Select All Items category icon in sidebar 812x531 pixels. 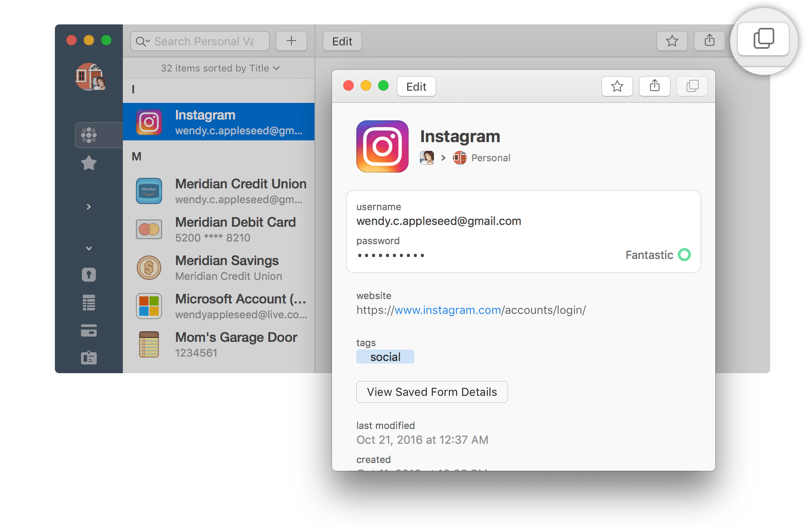[89, 135]
